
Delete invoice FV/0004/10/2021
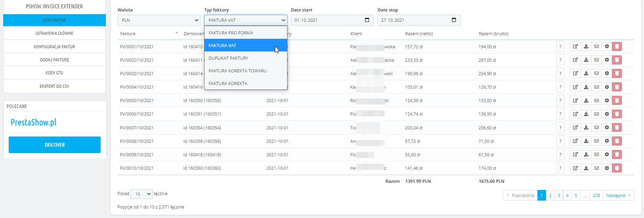point(617,87)
